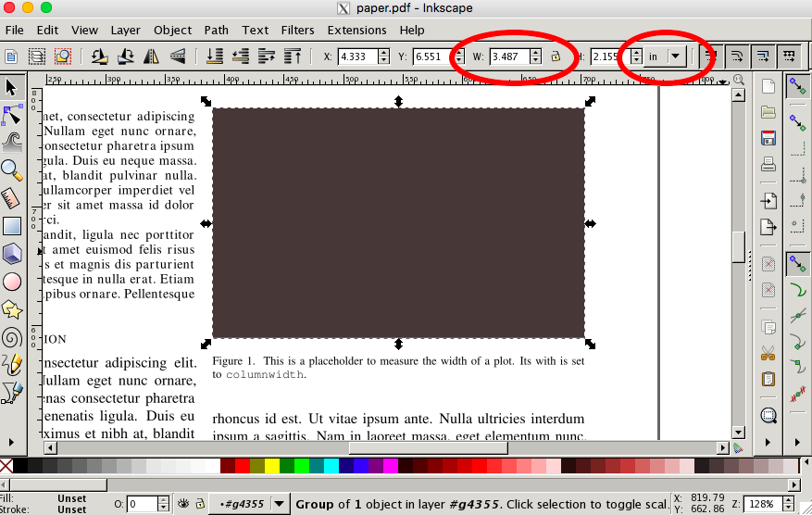Click the Path menu
The width and height of the screenshot is (812, 515).
coord(216,30)
